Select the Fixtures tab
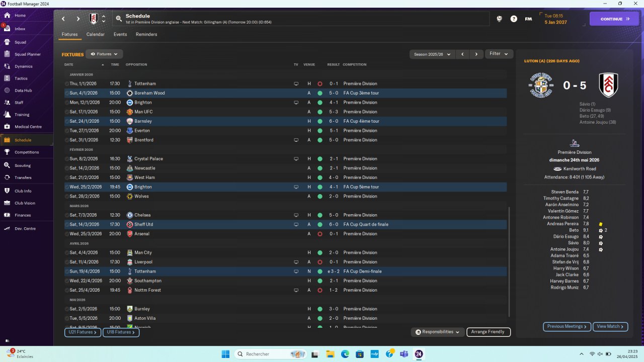The width and height of the screenshot is (644, 362). [69, 34]
